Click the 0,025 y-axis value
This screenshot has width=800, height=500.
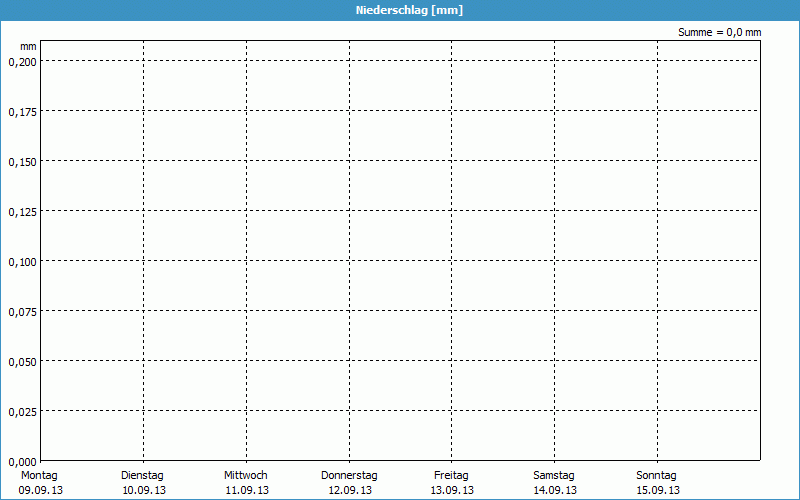click(23, 412)
